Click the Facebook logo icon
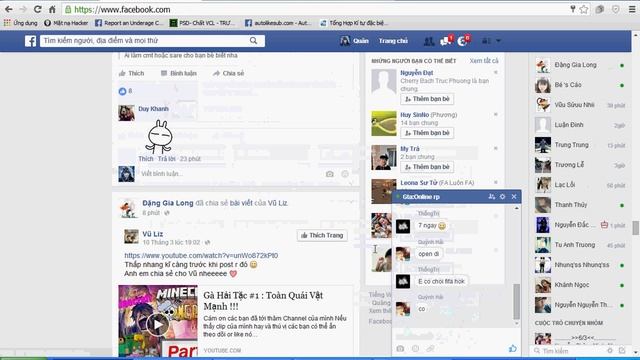The image size is (640, 360). pos(30,41)
